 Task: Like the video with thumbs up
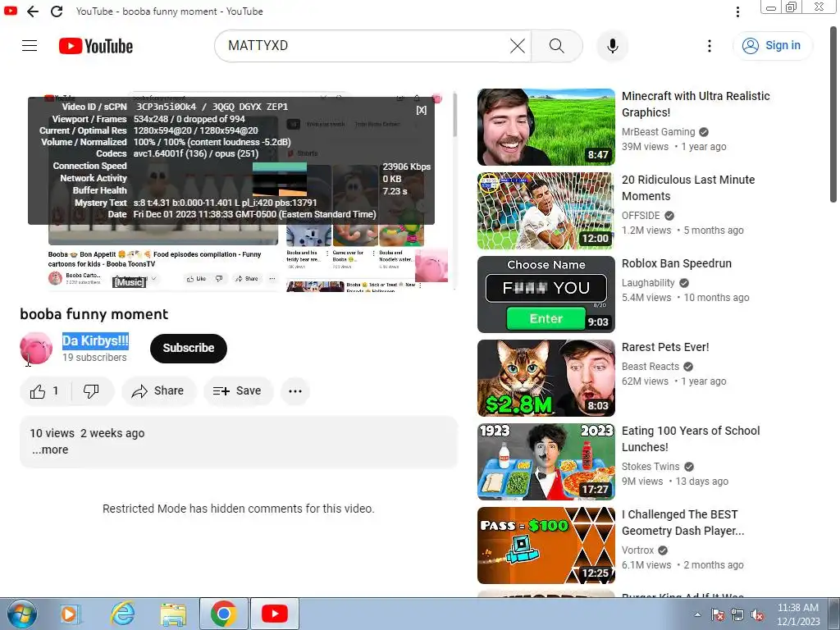45,391
